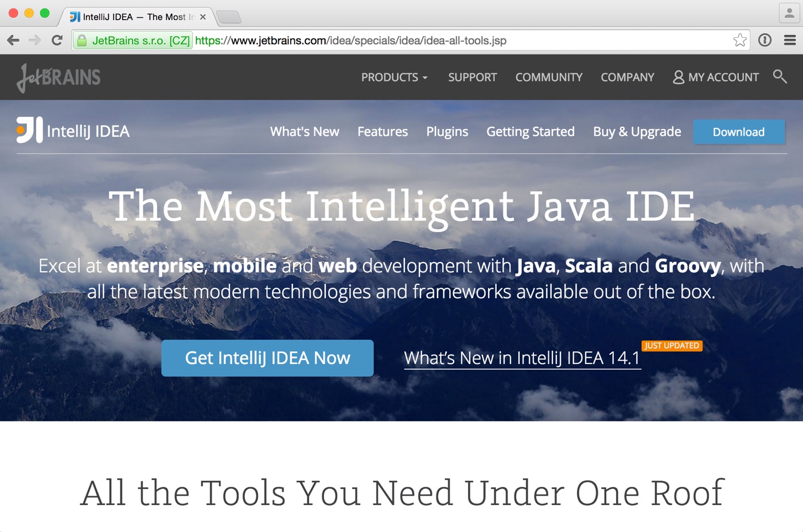Click Get IntelliJ IDEA Now button
The width and height of the screenshot is (803, 532).
tap(267, 358)
